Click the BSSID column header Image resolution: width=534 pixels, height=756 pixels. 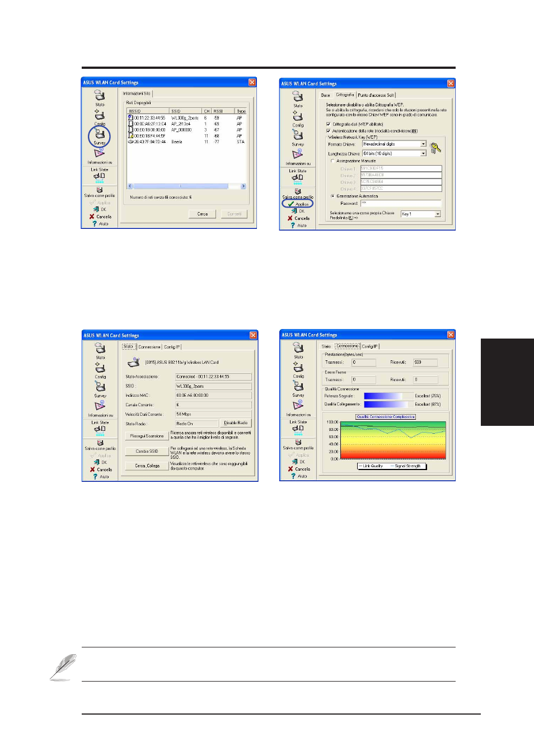pyautogui.click(x=148, y=111)
